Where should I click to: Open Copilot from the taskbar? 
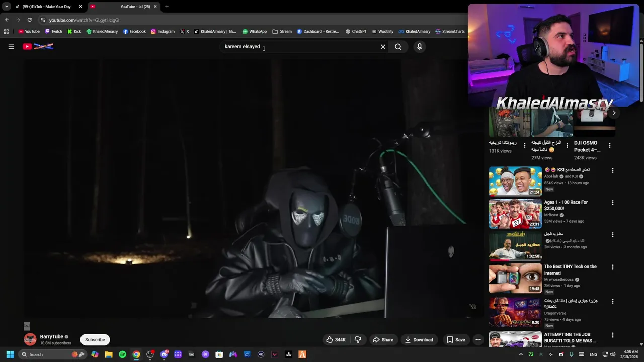[x=95, y=354]
